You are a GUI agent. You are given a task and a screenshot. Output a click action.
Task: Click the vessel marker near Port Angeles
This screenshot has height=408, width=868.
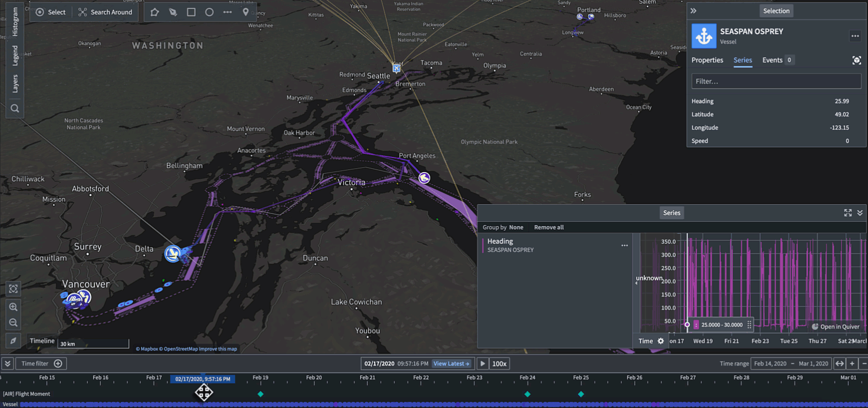click(x=424, y=178)
